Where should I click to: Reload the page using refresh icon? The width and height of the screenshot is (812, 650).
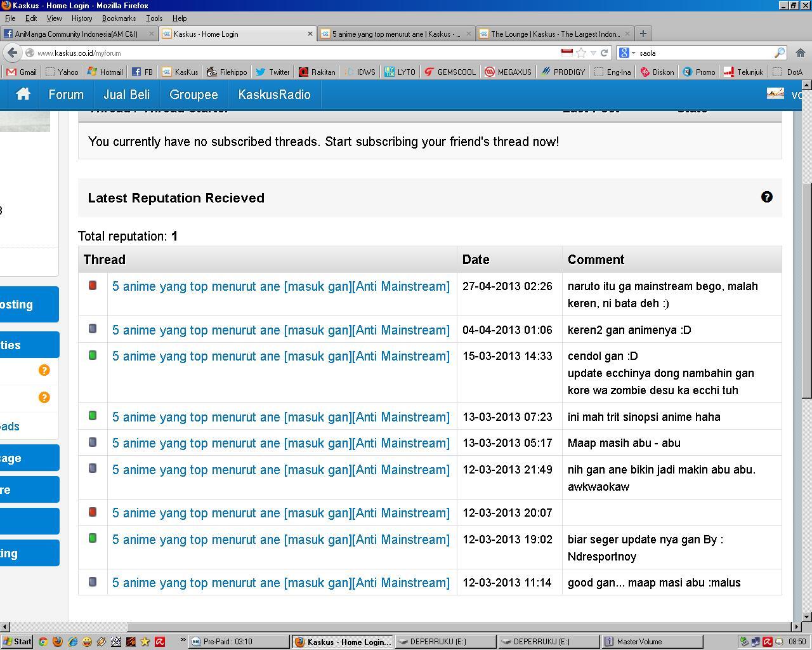pos(604,53)
